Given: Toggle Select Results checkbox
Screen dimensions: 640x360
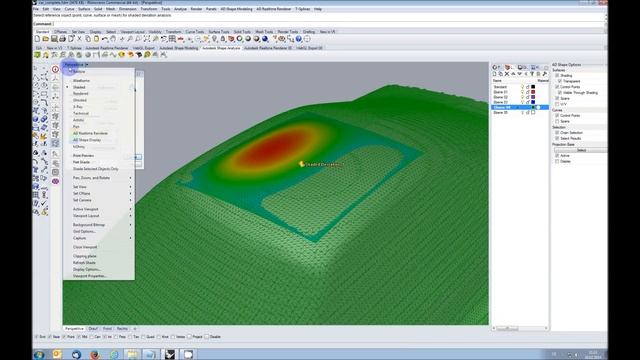Looking at the screenshot, I should (x=557, y=138).
